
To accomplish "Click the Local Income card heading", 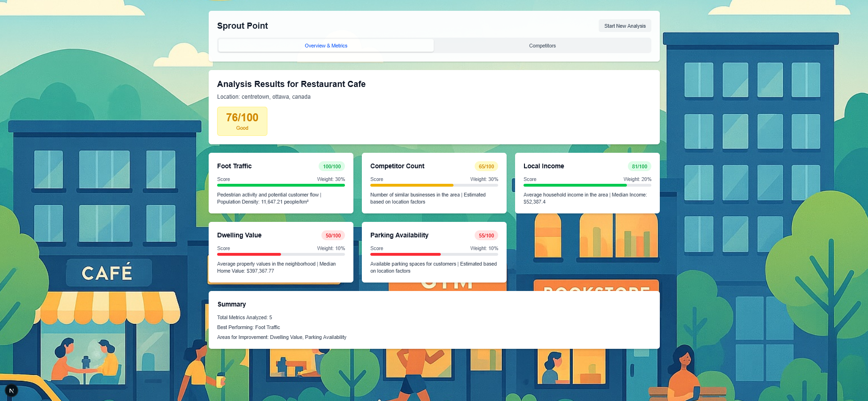I will click(x=544, y=166).
